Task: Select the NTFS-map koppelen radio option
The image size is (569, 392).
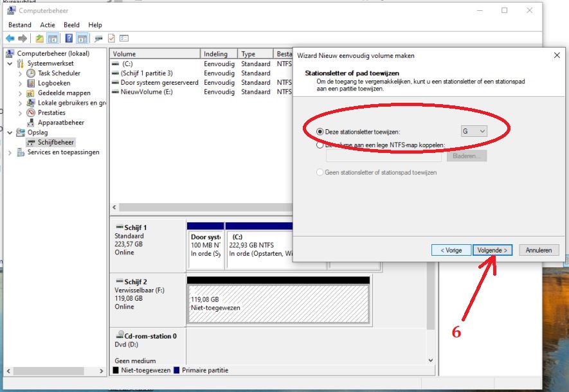Action: tap(320, 145)
